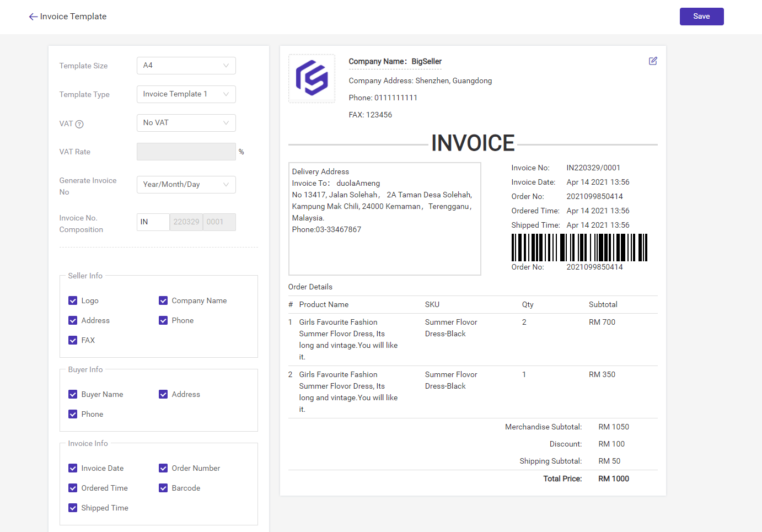762x532 pixels.
Task: Uncheck the Barcode checkbox
Action: (163, 488)
